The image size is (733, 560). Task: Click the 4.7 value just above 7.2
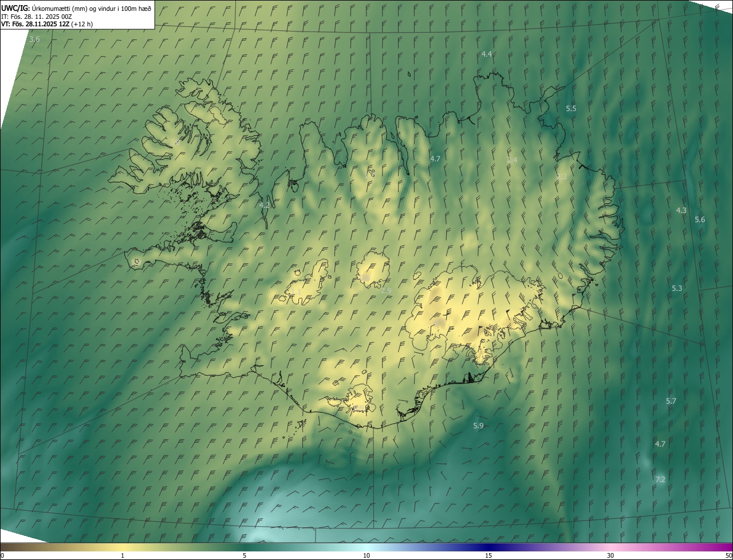[660, 444]
